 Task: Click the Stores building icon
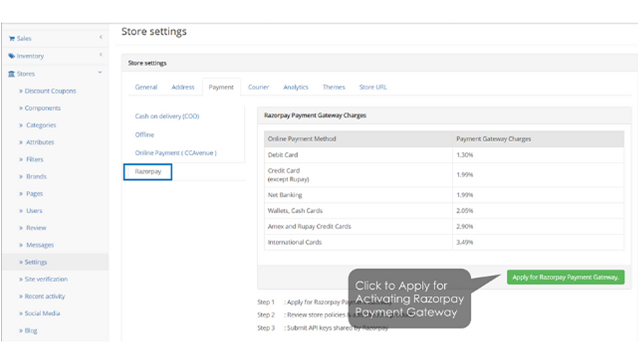(x=11, y=74)
